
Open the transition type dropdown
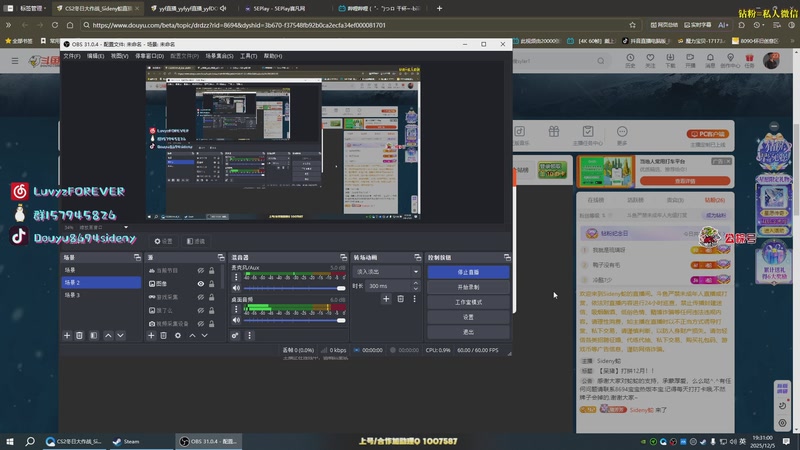387,271
